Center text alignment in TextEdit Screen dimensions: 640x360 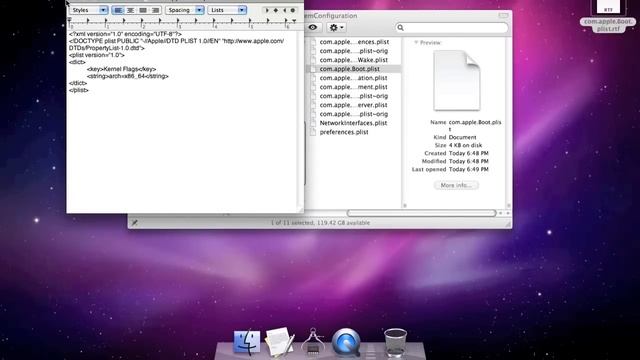click(130, 10)
